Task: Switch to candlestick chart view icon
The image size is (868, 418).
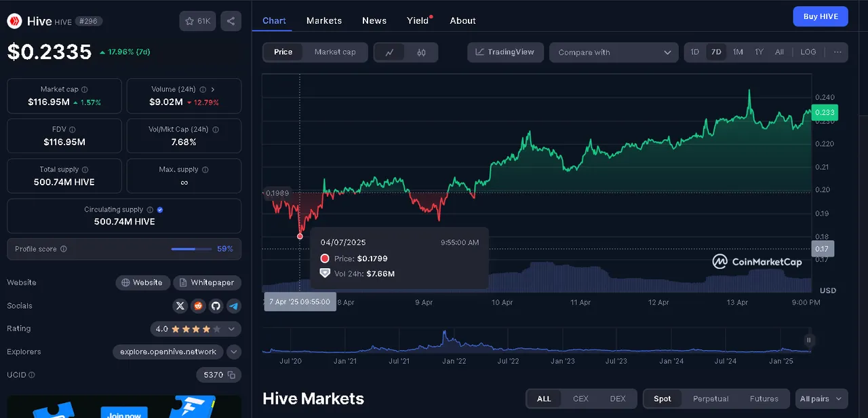Action: pos(421,52)
